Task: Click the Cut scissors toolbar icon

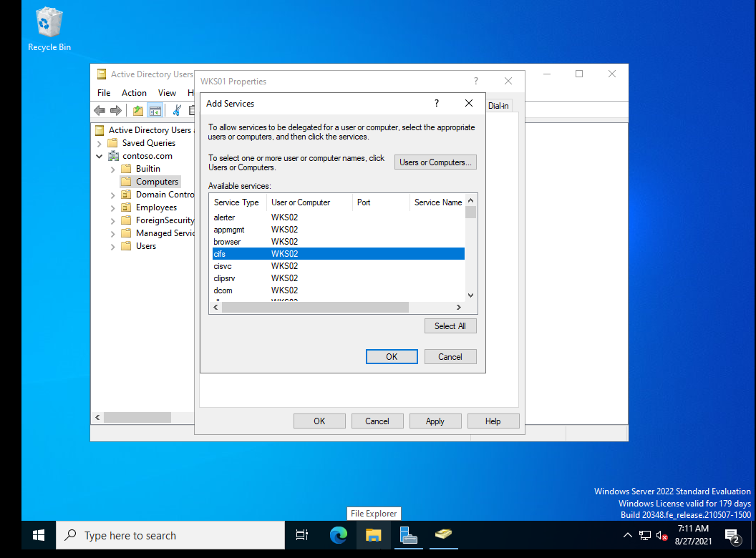Action: point(177,110)
